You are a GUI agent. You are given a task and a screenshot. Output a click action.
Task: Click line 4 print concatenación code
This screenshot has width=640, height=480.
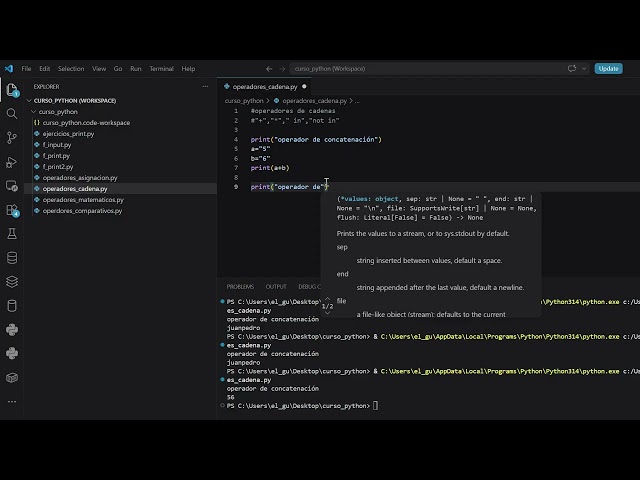[x=316, y=140]
